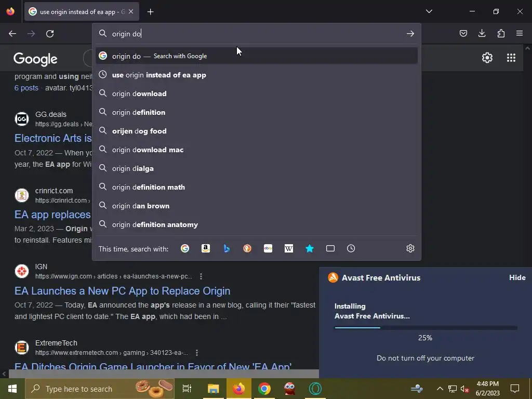Open the 'Electronic Arts is' GG.deals result

tap(53, 138)
